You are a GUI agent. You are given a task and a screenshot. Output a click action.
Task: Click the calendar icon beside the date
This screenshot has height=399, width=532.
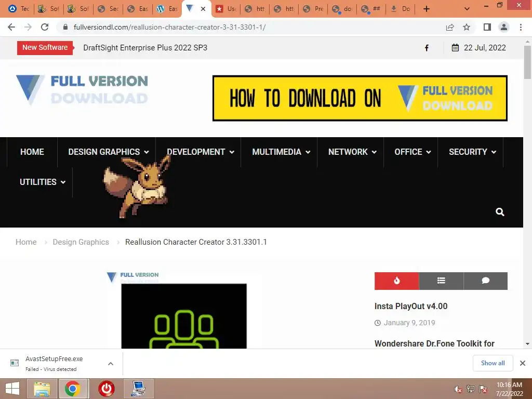coord(455,47)
